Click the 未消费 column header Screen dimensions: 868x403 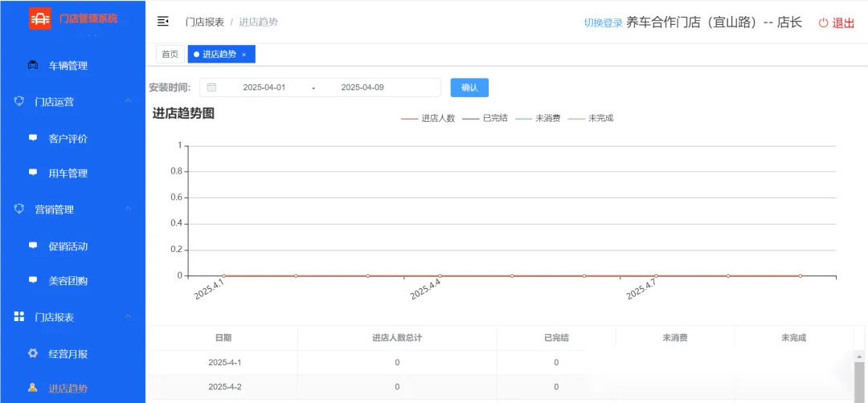coord(675,338)
